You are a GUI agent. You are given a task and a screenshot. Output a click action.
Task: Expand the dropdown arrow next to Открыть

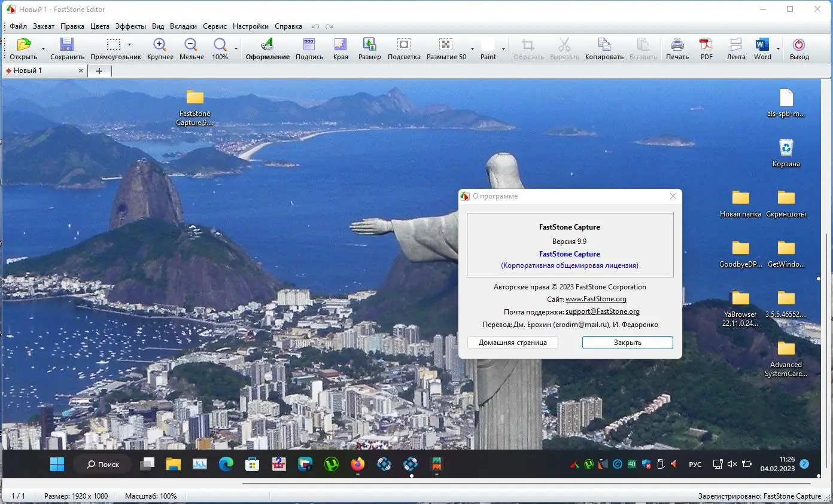[x=43, y=48]
